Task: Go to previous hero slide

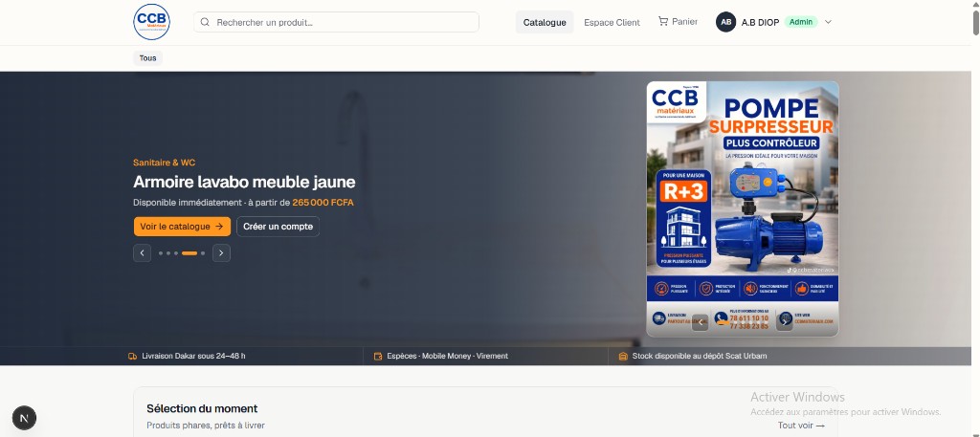Action: (142, 252)
